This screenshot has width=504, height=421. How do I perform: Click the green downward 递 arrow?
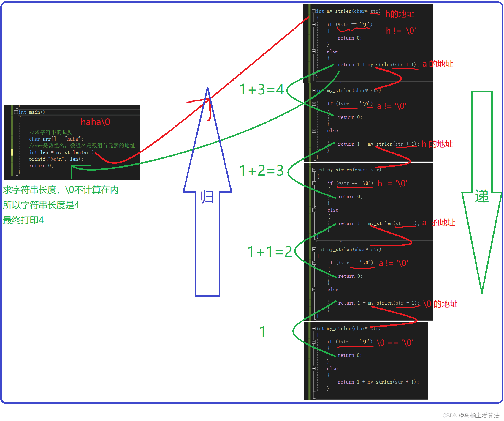click(x=481, y=196)
